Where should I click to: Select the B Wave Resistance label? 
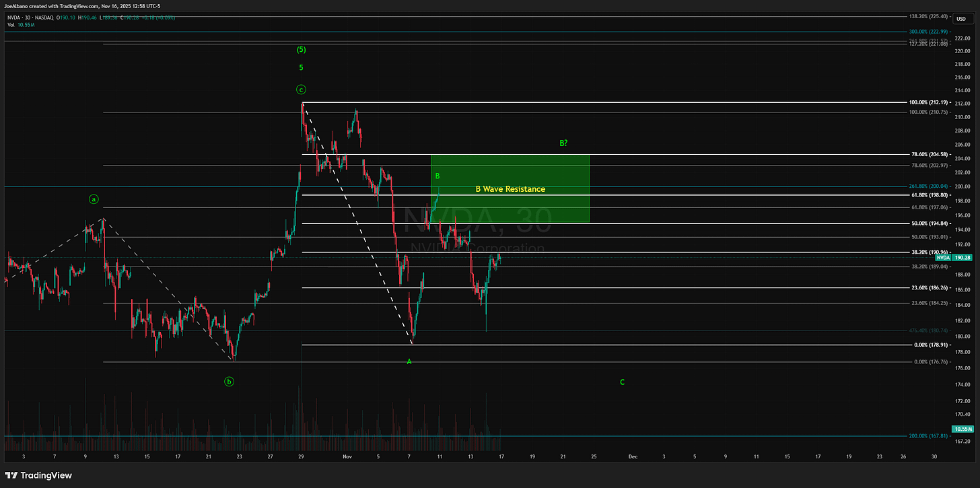510,189
